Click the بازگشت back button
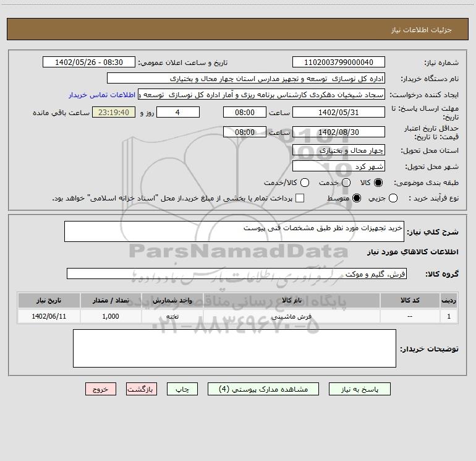The image size is (476, 461). tap(142, 389)
